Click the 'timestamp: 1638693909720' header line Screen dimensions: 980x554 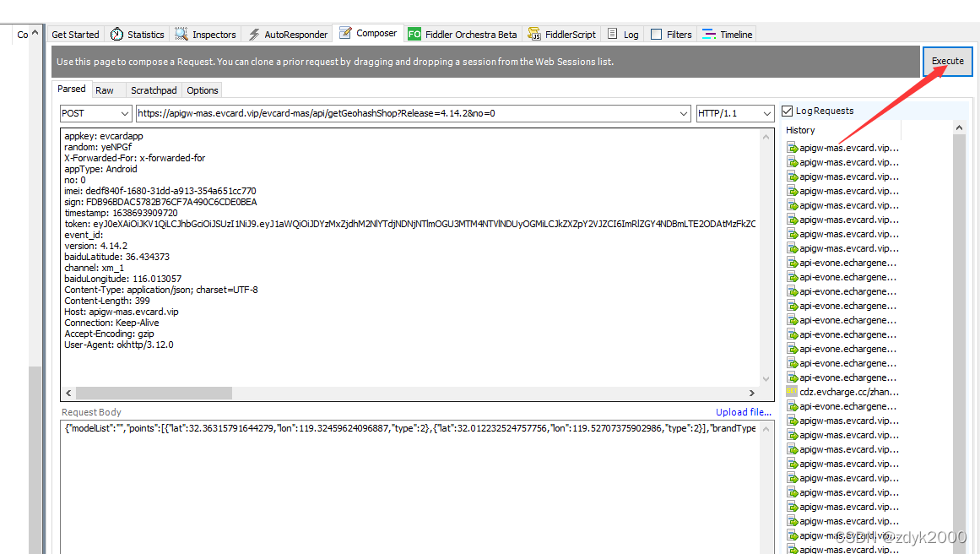(x=122, y=213)
